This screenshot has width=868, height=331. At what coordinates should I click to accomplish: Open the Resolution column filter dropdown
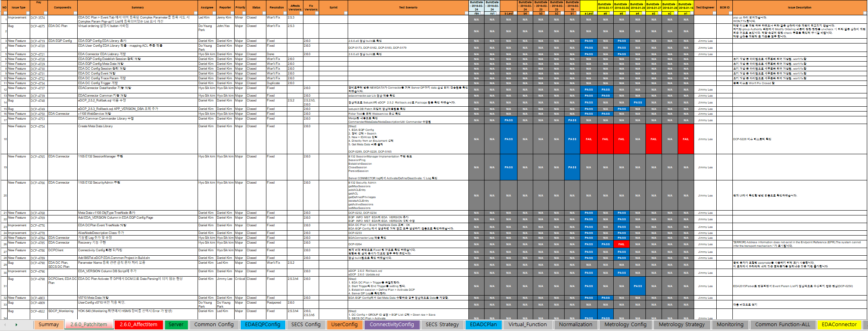coord(285,13)
